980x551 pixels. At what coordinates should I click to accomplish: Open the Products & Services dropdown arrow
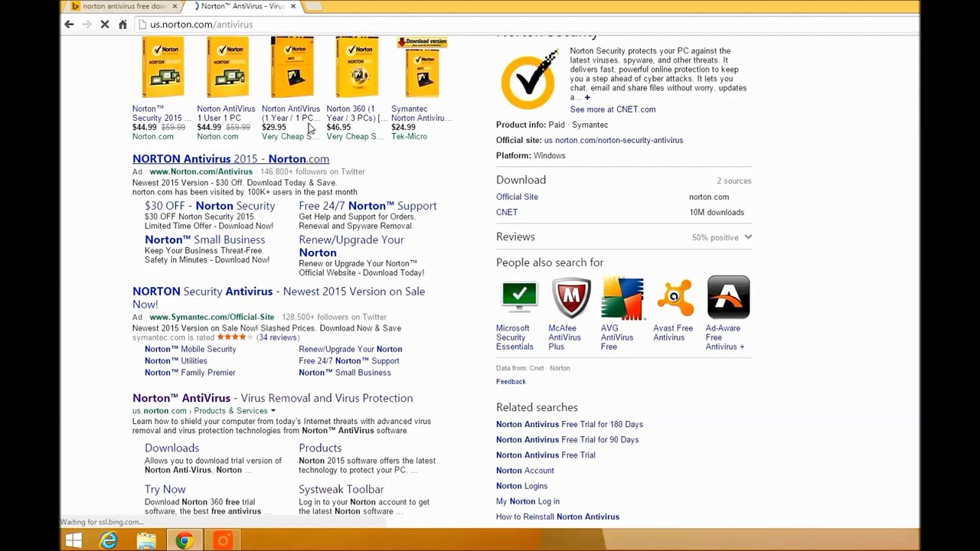pos(274,411)
